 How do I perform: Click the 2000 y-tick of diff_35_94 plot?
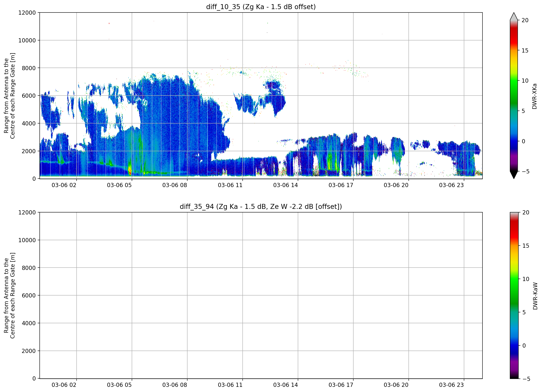(29, 351)
